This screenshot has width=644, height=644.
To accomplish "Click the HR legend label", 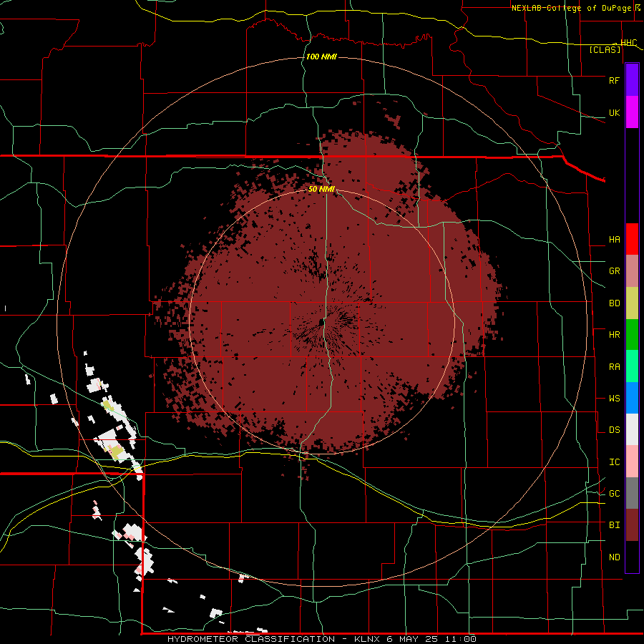I will pyautogui.click(x=614, y=335).
